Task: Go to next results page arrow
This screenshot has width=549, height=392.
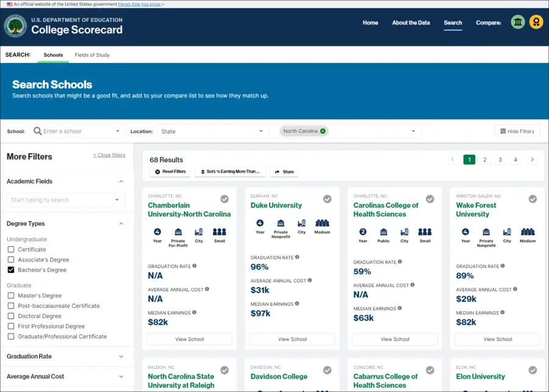Action: pos(532,160)
